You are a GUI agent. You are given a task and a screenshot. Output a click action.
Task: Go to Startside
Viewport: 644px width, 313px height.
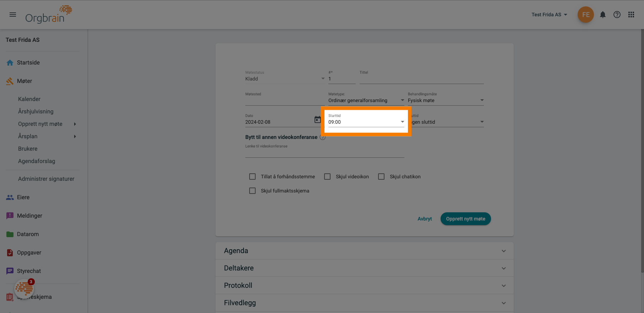[x=28, y=63]
